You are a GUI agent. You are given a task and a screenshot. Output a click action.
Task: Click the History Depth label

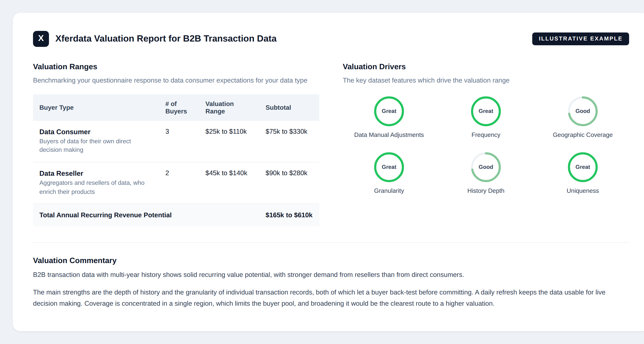(486, 191)
